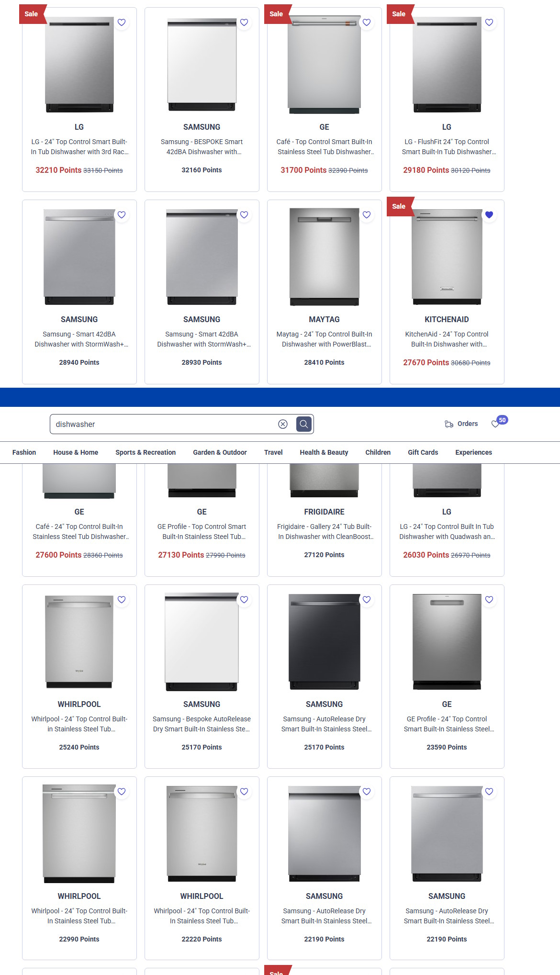Screen dimensions: 560x975
Task: Unfavorite the KitchenAid 27670 Points dishwasher
Action: (489, 215)
